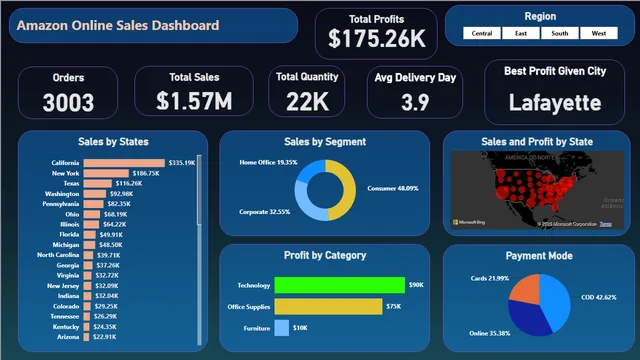The width and height of the screenshot is (640, 360).
Task: Click the $116.26K Texas value
Action: (129, 184)
